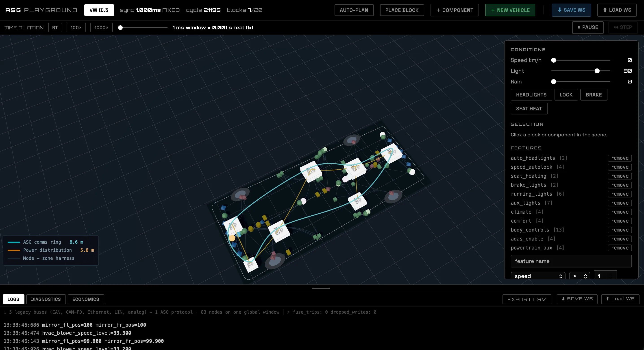
Task: Click the panel resize handle bar
Action: 321,288
